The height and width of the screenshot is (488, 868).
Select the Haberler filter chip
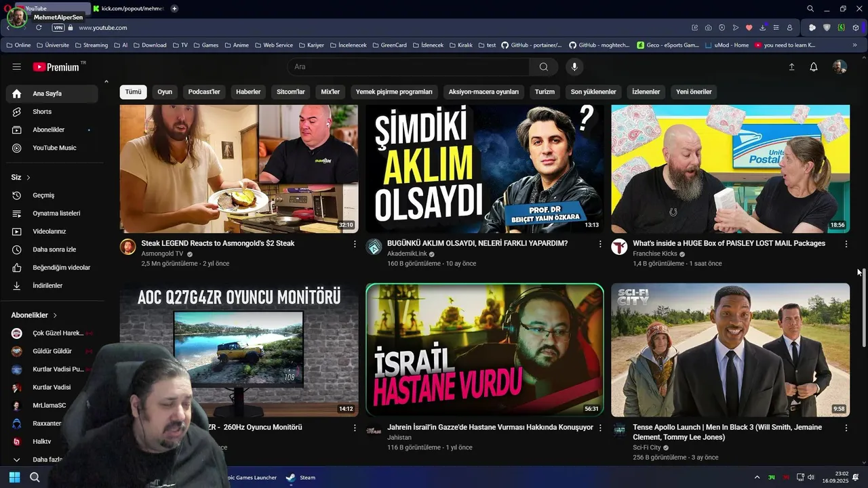click(248, 92)
